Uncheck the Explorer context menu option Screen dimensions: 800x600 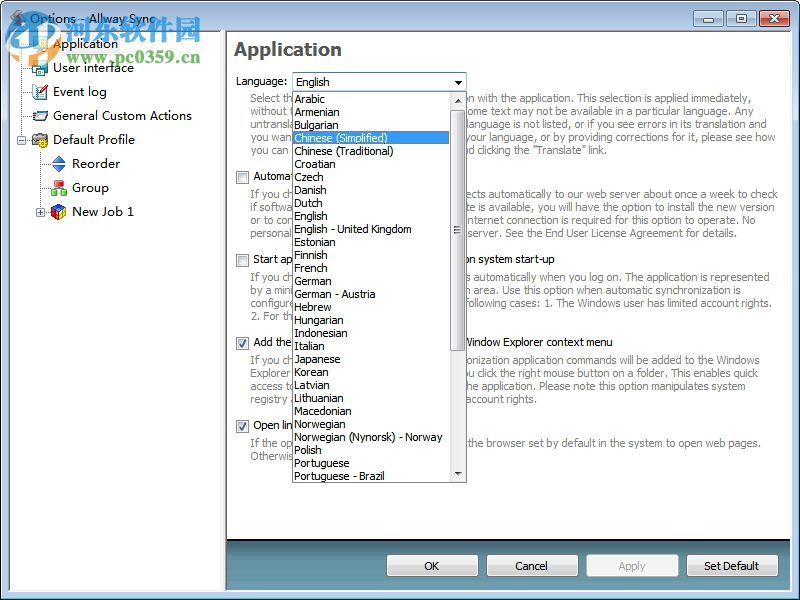242,343
